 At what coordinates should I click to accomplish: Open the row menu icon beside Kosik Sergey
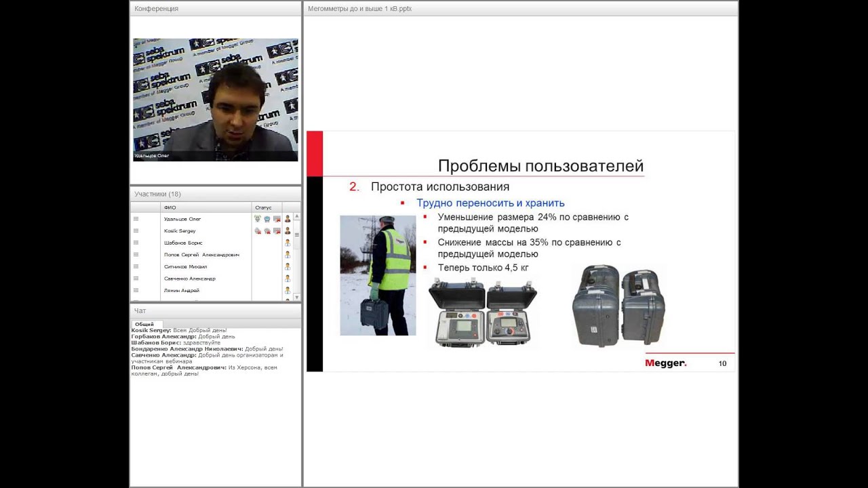tap(136, 231)
